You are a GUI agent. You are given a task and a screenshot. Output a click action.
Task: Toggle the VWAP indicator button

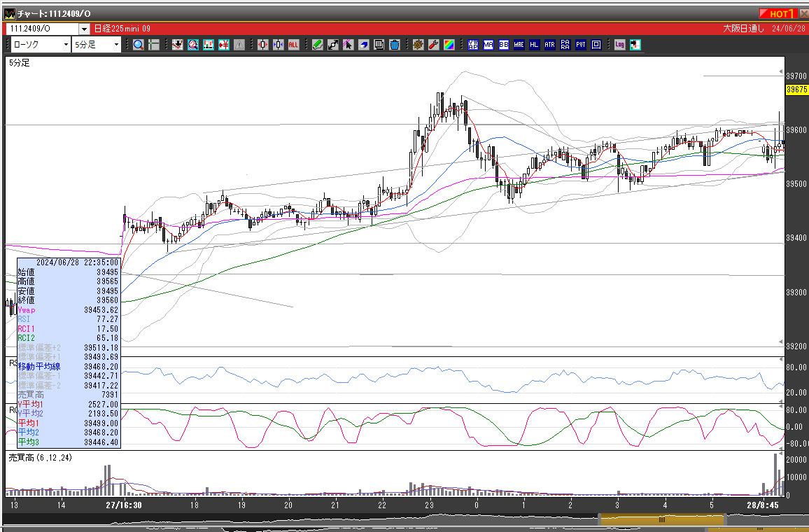(x=472, y=45)
